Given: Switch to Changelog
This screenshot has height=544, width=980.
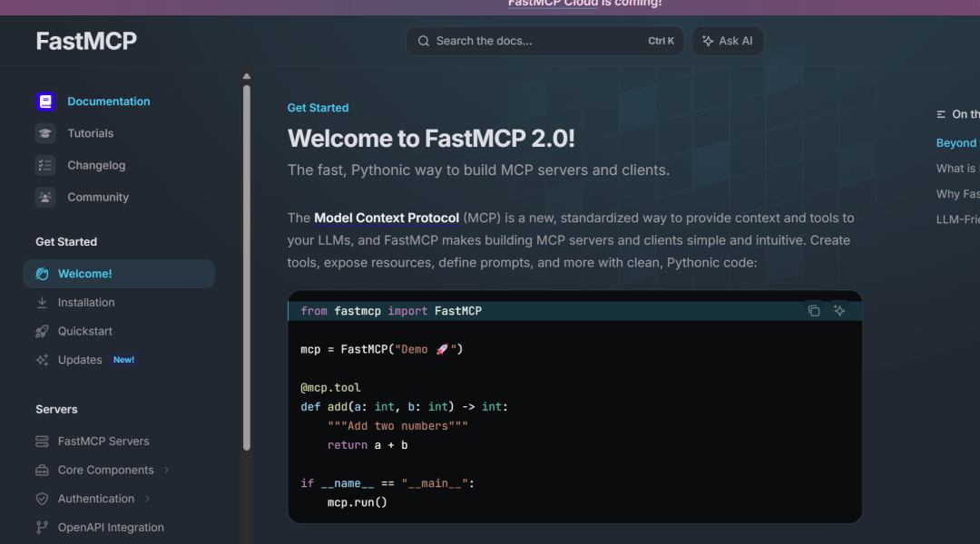Looking at the screenshot, I should 96,165.
